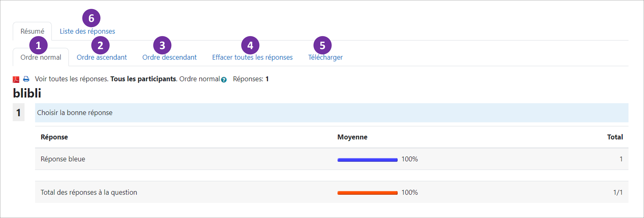Click the blue printer icon
Viewport: 644px width, 218px height.
(26, 79)
